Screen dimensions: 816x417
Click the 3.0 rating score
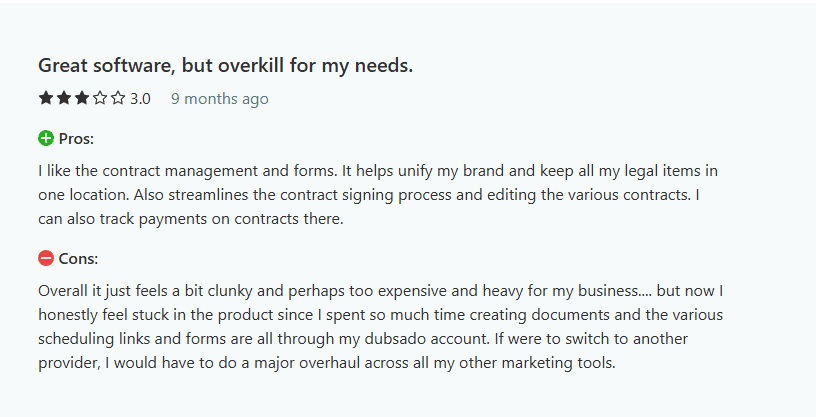140,99
